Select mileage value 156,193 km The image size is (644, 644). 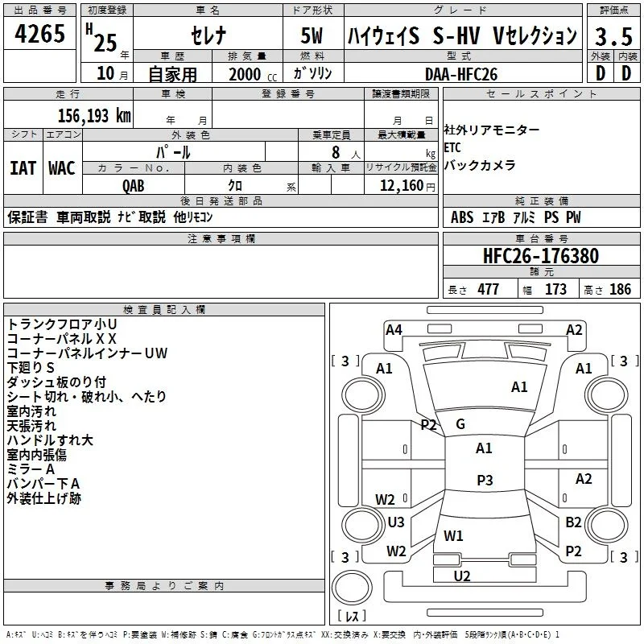(94, 116)
